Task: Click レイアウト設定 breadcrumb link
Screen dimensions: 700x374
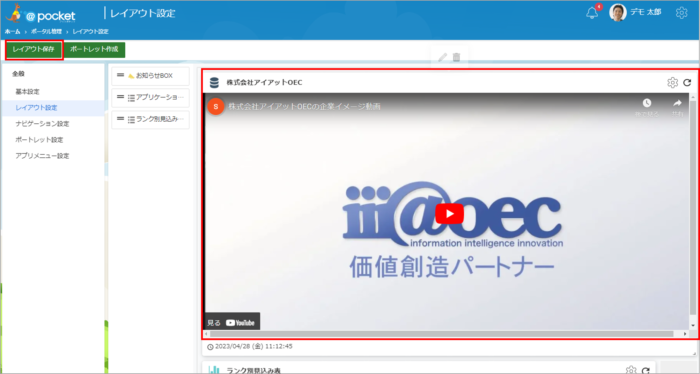Action: pos(91,32)
